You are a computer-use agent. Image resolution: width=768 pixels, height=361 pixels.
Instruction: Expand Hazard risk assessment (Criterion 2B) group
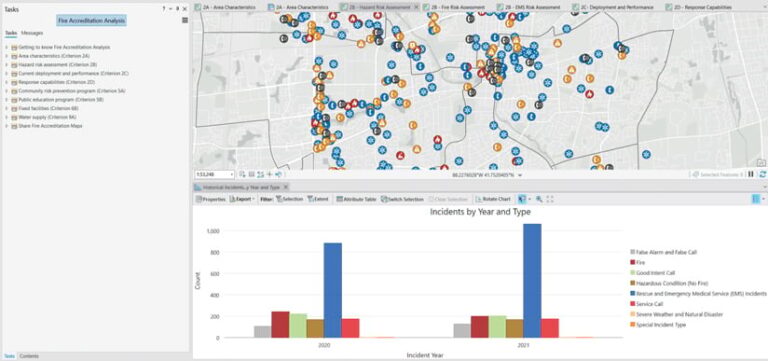7,65
